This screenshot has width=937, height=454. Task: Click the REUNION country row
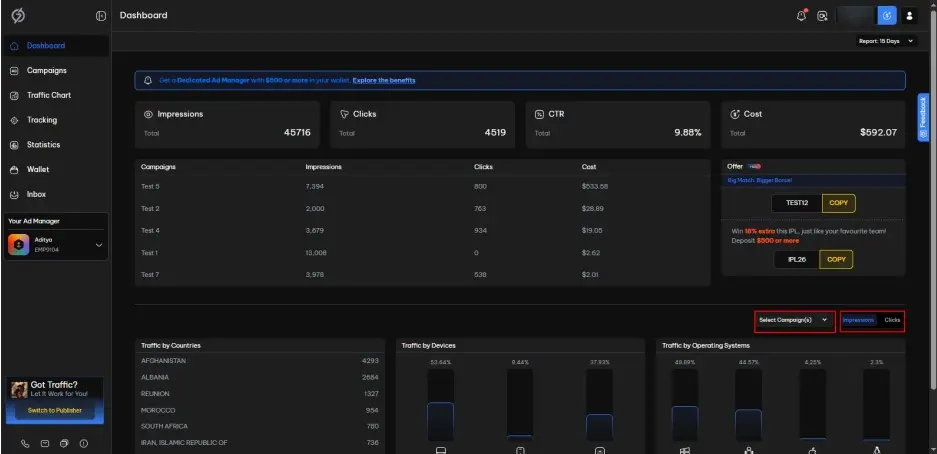pyautogui.click(x=260, y=394)
